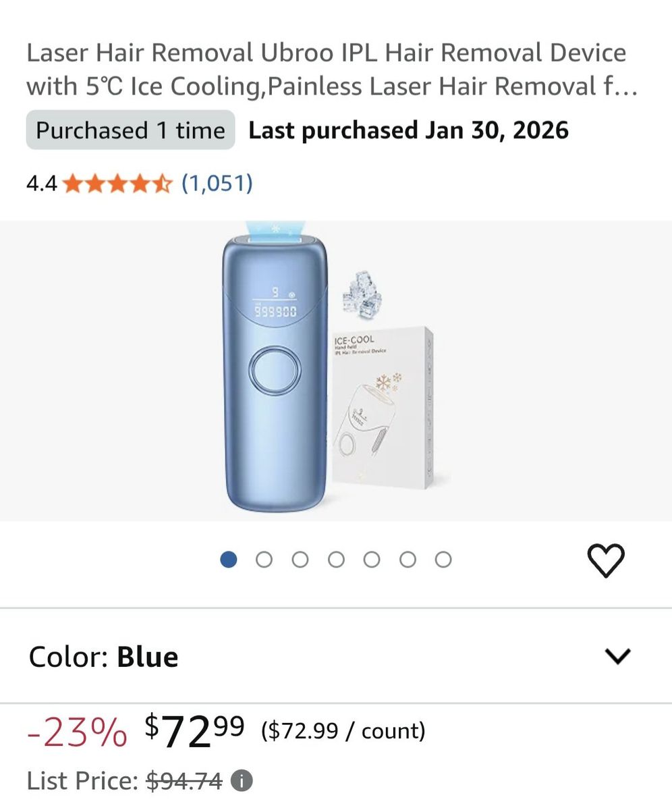The height and width of the screenshot is (810, 672).
Task: Tap the List Price info icon
Action: click(242, 781)
